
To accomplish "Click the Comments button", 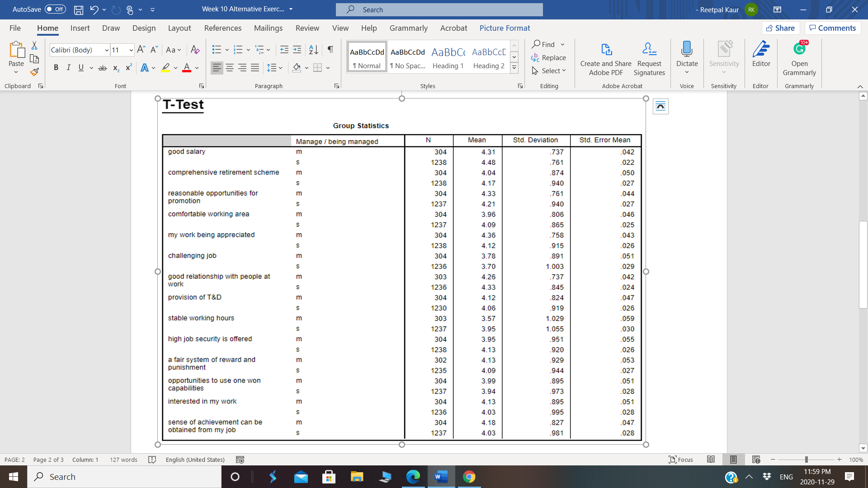I will pos(832,28).
